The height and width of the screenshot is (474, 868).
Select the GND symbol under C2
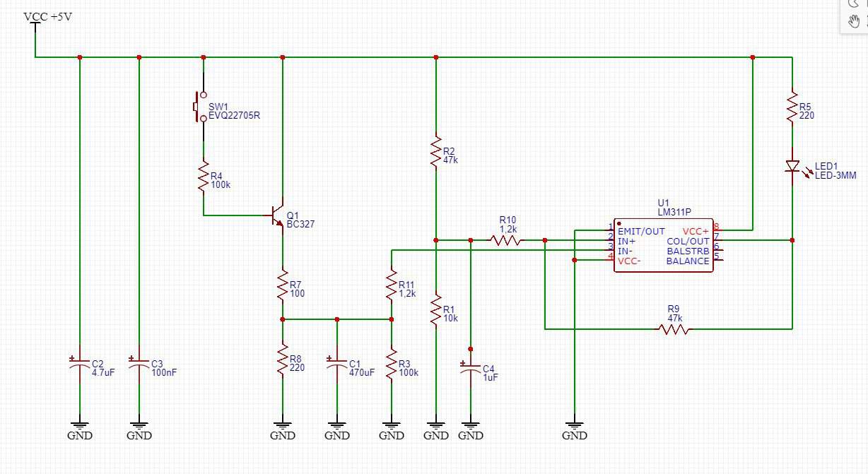[80, 427]
